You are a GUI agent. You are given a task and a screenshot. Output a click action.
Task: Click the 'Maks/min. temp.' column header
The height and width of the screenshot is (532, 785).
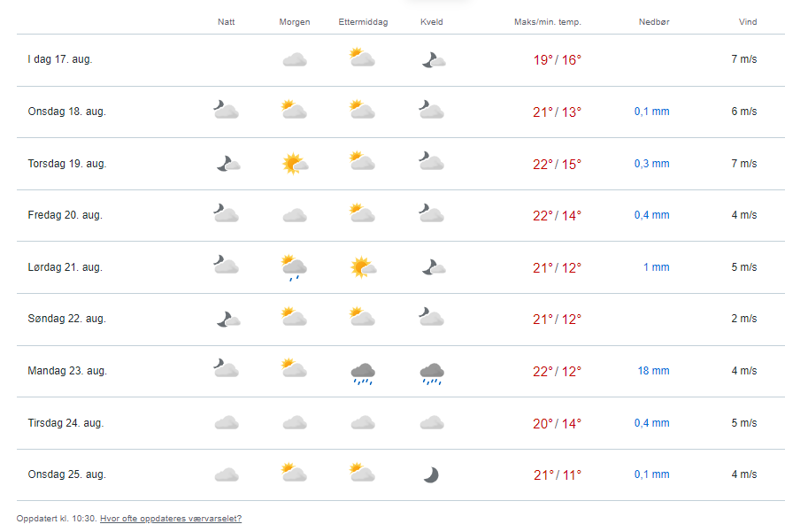coord(548,22)
